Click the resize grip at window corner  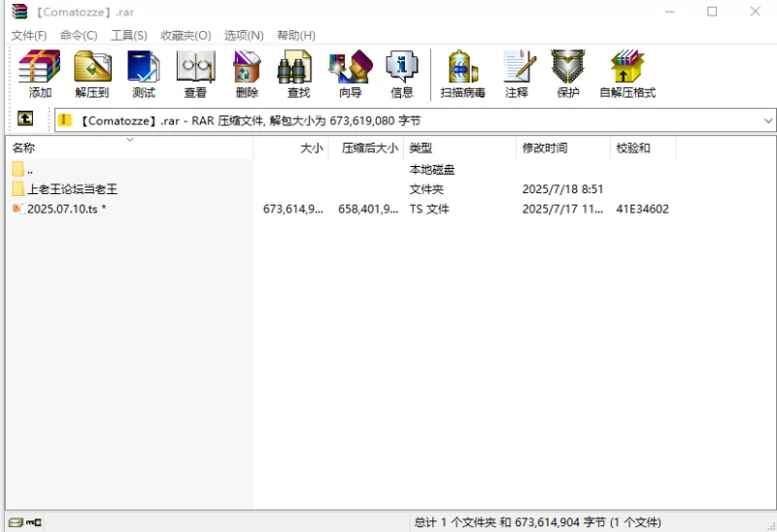pos(771,526)
